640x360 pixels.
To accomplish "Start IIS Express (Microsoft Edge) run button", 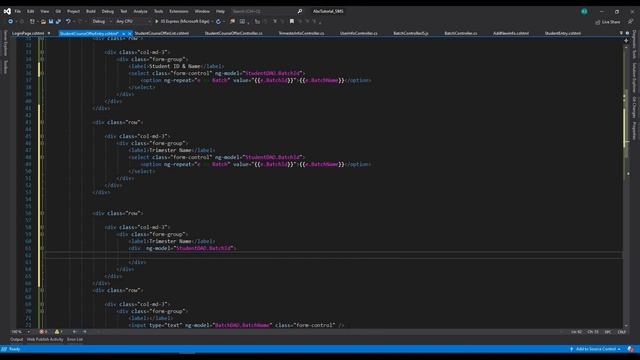I will [x=182, y=21].
